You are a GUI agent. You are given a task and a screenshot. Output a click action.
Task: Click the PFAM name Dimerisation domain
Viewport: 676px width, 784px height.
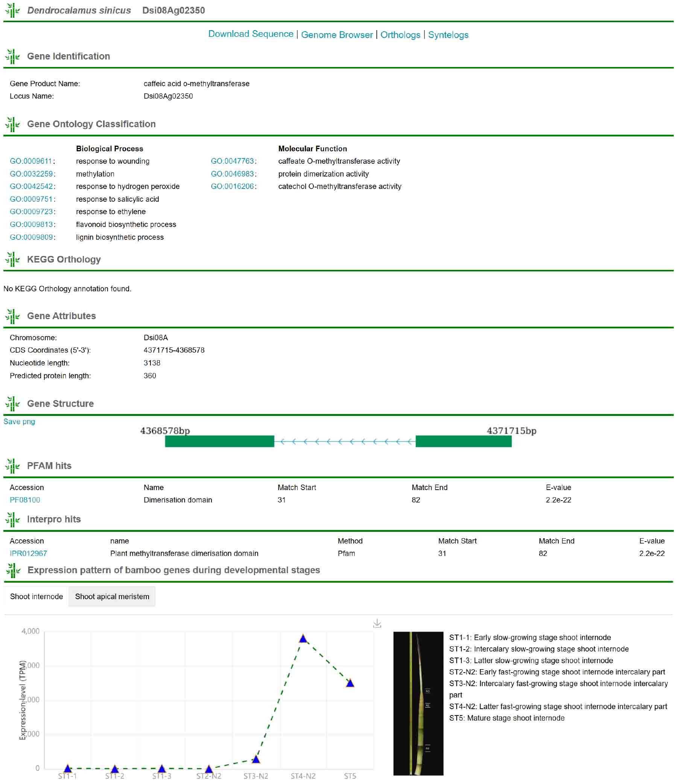click(178, 500)
